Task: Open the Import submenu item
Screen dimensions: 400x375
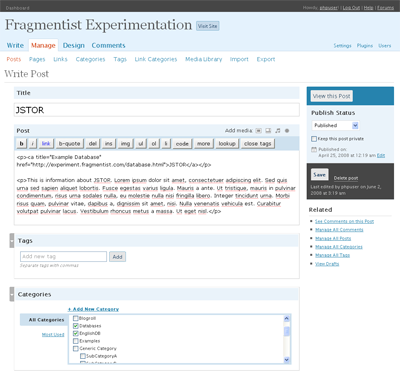Action: [239, 59]
